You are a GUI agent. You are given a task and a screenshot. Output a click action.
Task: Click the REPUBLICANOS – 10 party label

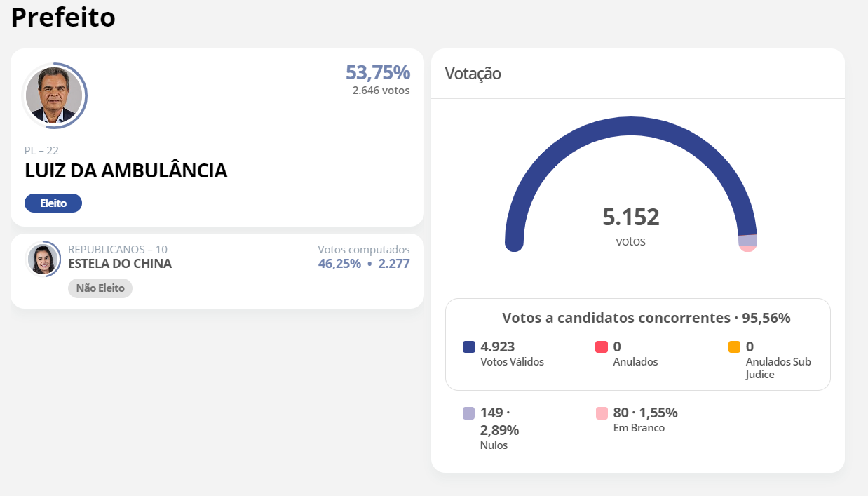[118, 249]
